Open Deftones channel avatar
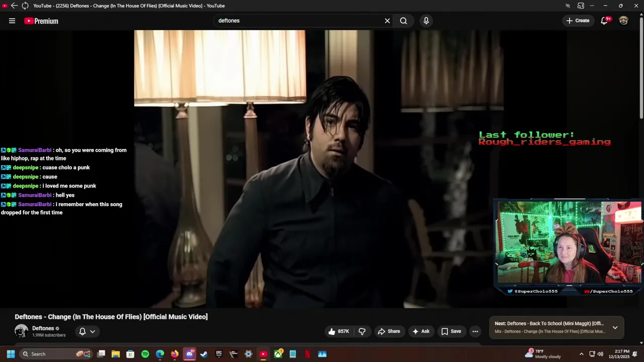This screenshot has height=362, width=644. click(21, 331)
